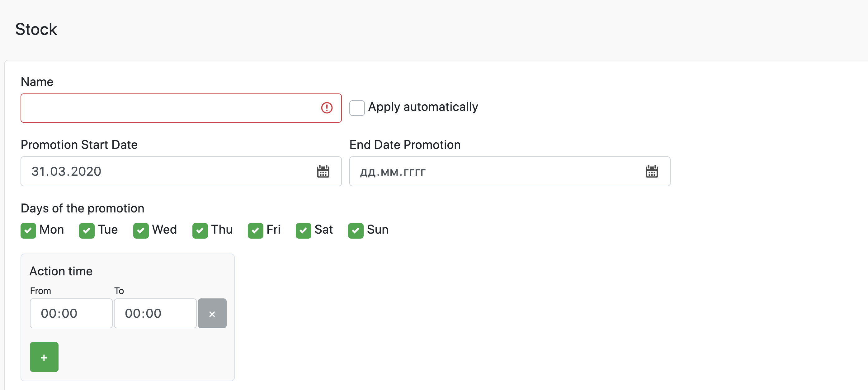Toggle the Wed day checkbox
Viewport: 868px width, 390px height.
(141, 231)
